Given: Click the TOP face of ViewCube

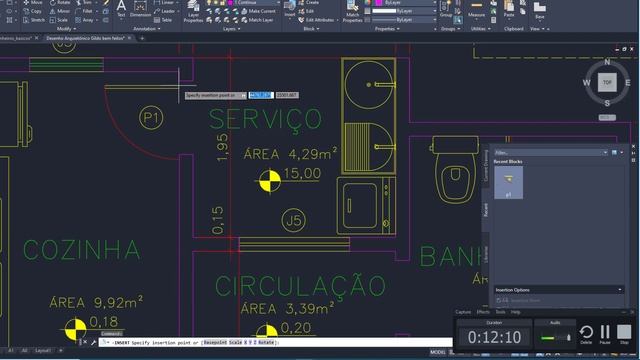Looking at the screenshot, I should pos(607,82).
